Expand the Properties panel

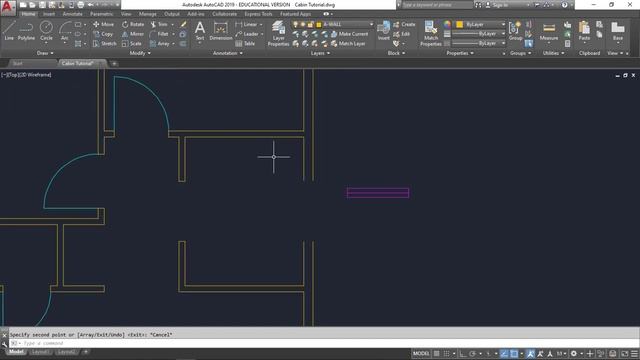[x=460, y=53]
